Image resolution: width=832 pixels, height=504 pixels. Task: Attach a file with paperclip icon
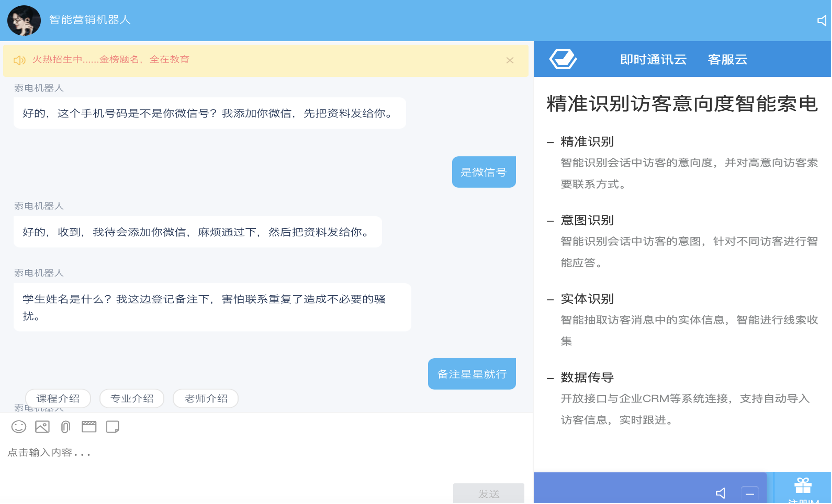tap(65, 427)
